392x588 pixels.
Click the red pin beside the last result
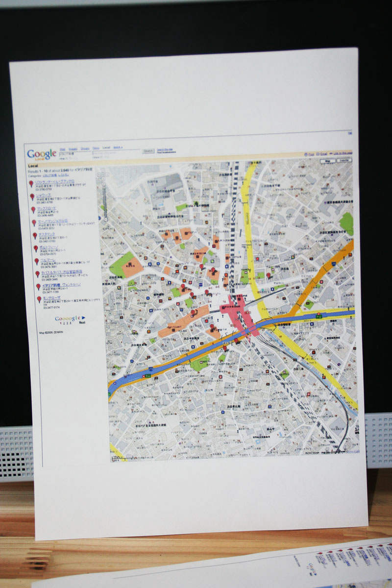pyautogui.click(x=39, y=299)
